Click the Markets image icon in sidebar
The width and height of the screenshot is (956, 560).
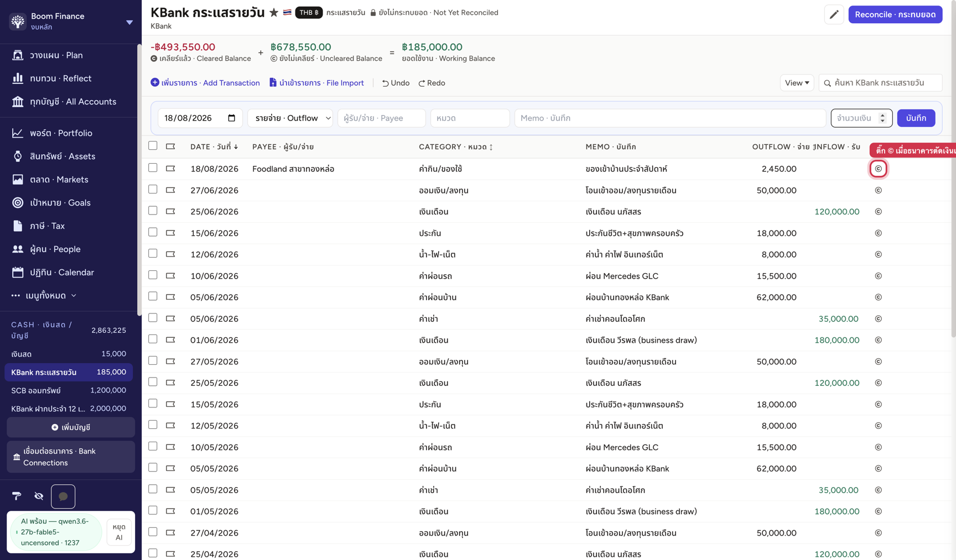pos(18,180)
